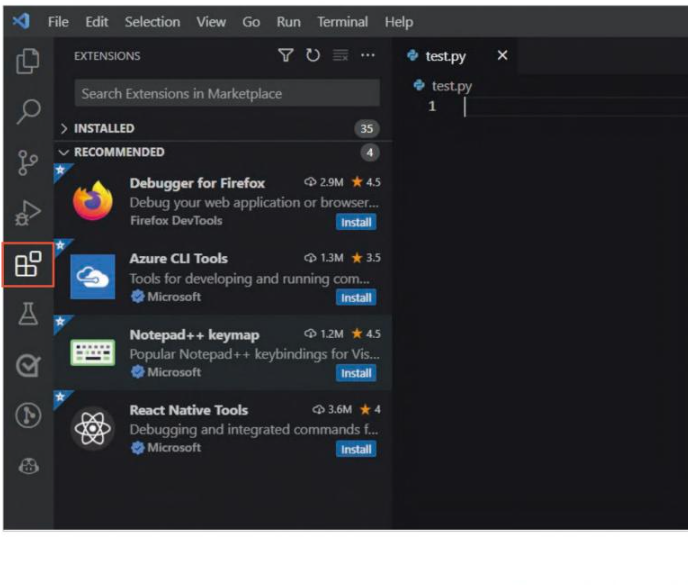Click the Azure CLI Tools cloud icon
The width and height of the screenshot is (688, 585).
point(93,276)
